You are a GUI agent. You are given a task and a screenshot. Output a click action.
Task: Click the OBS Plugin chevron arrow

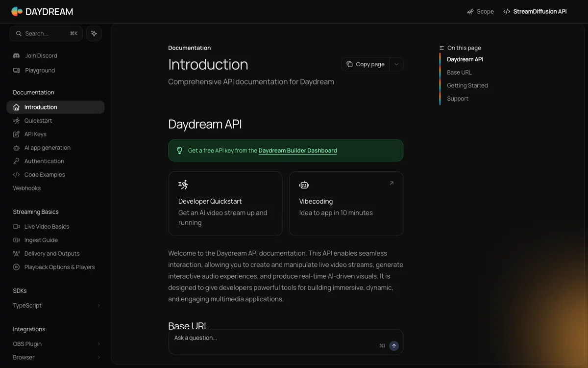[x=98, y=344]
